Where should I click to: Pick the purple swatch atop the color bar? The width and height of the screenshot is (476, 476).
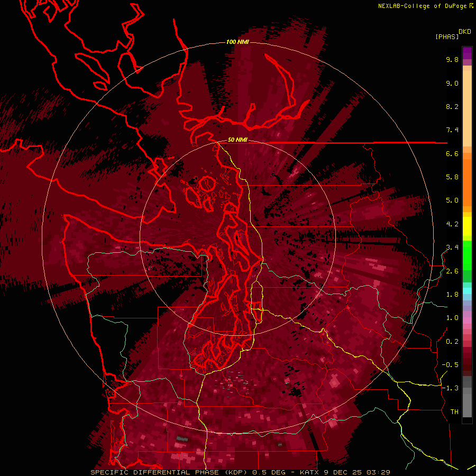click(x=467, y=53)
